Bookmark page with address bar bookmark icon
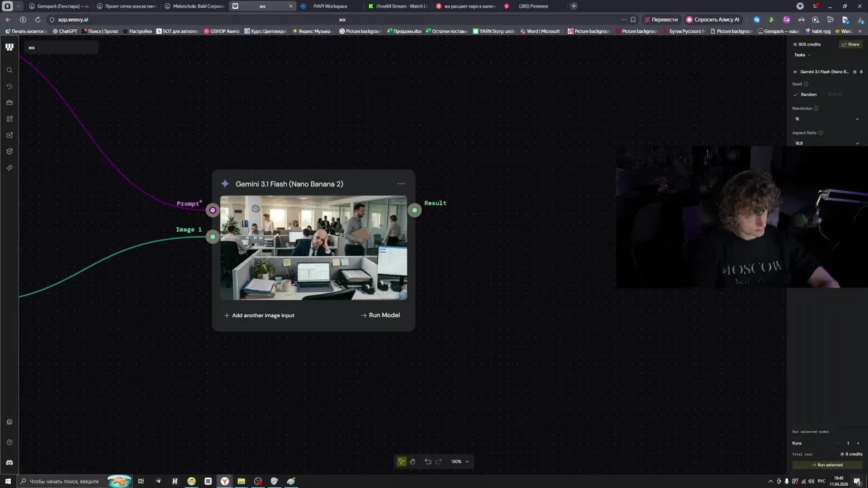This screenshot has height=488, width=868. click(633, 20)
